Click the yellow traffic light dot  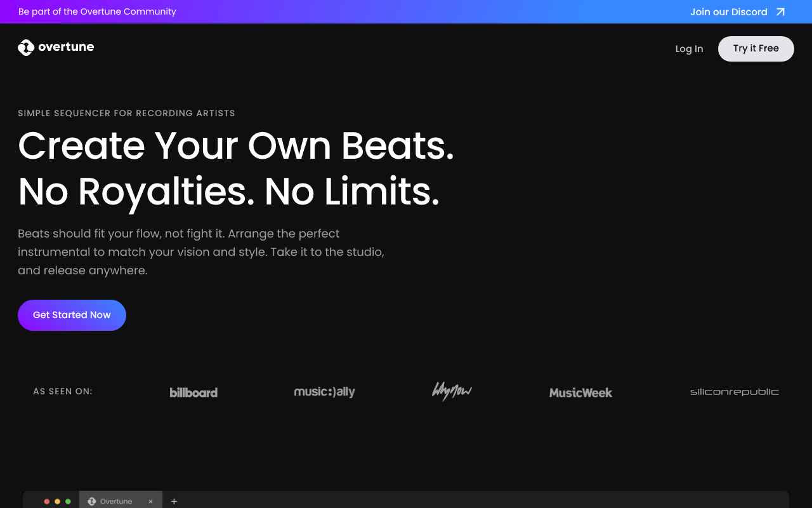(x=57, y=501)
